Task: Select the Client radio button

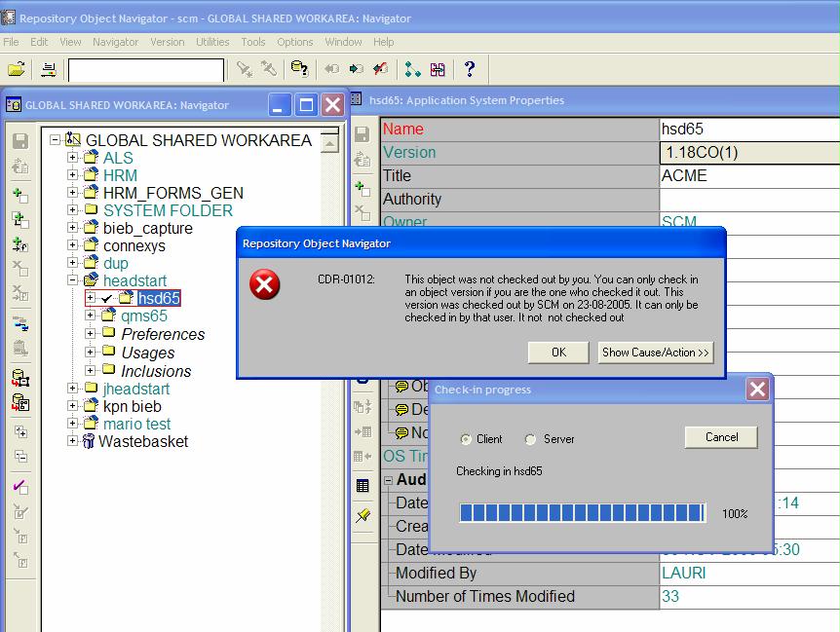Action: pos(466,439)
